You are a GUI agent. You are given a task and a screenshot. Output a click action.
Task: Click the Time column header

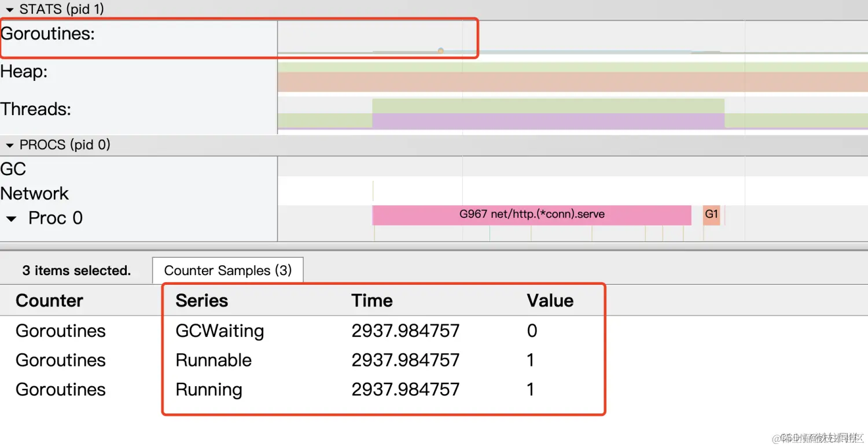[372, 301]
